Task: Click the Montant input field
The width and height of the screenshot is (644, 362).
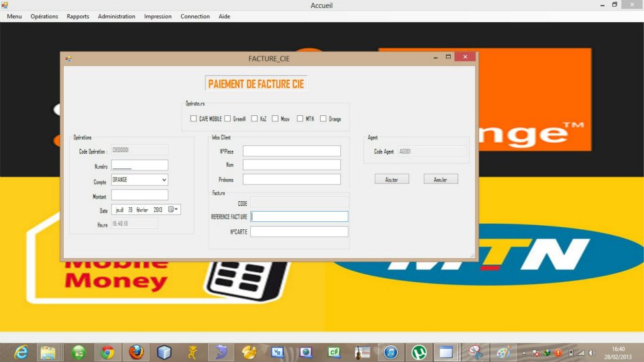Action: (x=140, y=195)
